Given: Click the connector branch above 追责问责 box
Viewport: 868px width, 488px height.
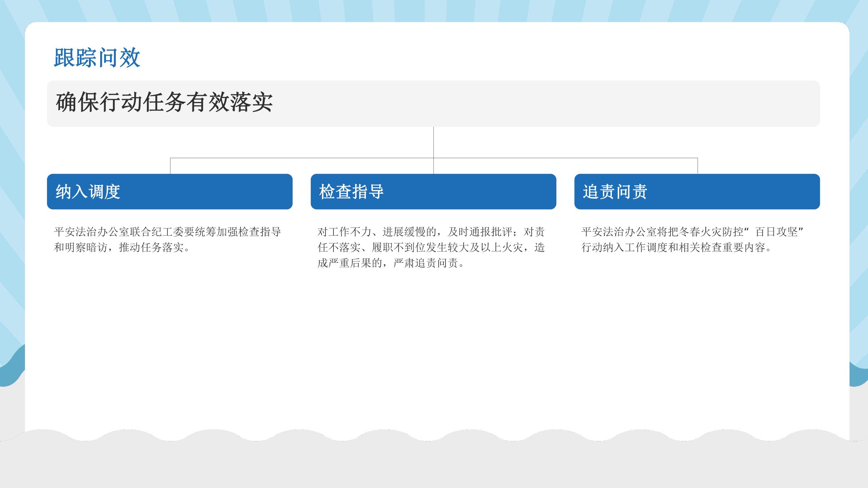Looking at the screenshot, I should [698, 166].
